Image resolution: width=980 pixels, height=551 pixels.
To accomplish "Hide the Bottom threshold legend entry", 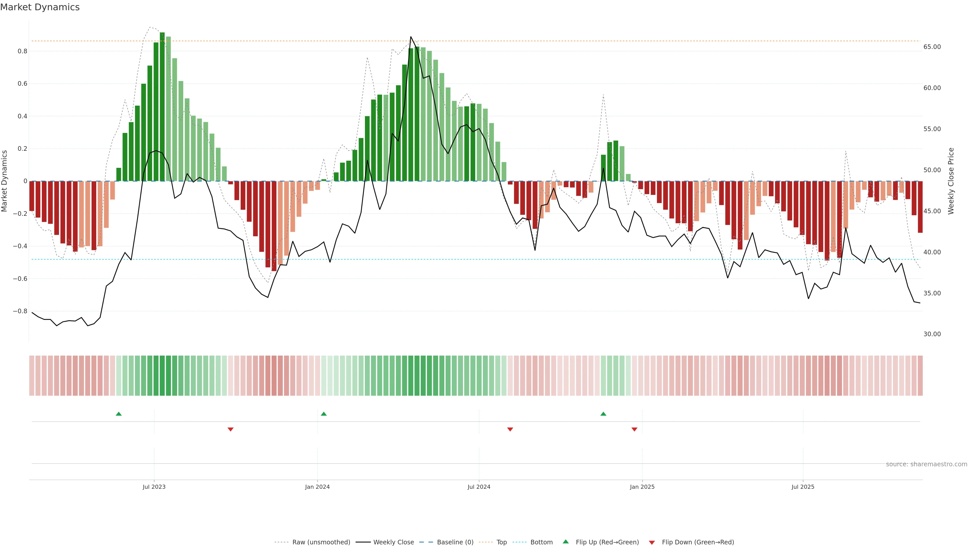I will 541,542.
